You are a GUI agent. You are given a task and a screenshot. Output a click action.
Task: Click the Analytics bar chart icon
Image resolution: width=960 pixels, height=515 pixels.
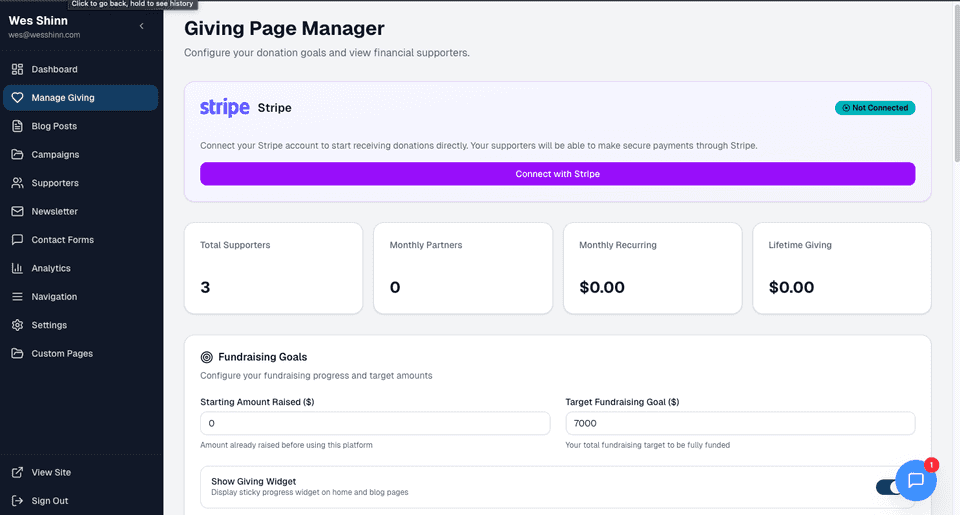17,268
